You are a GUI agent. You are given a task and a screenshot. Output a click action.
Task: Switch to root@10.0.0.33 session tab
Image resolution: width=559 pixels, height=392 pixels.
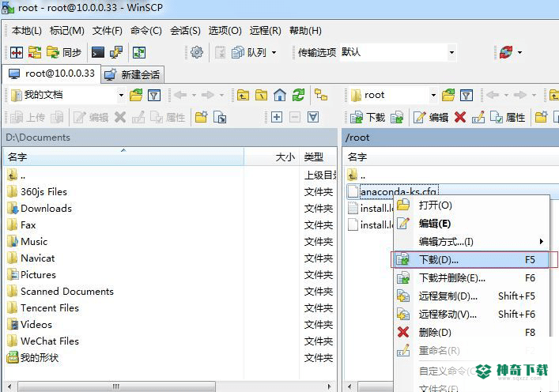[51, 73]
